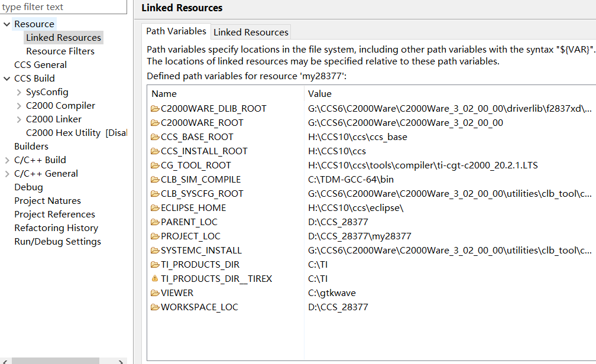Click the folder icon beside WORKSPACE_LOC
The image size is (596, 364).
pyautogui.click(x=154, y=307)
